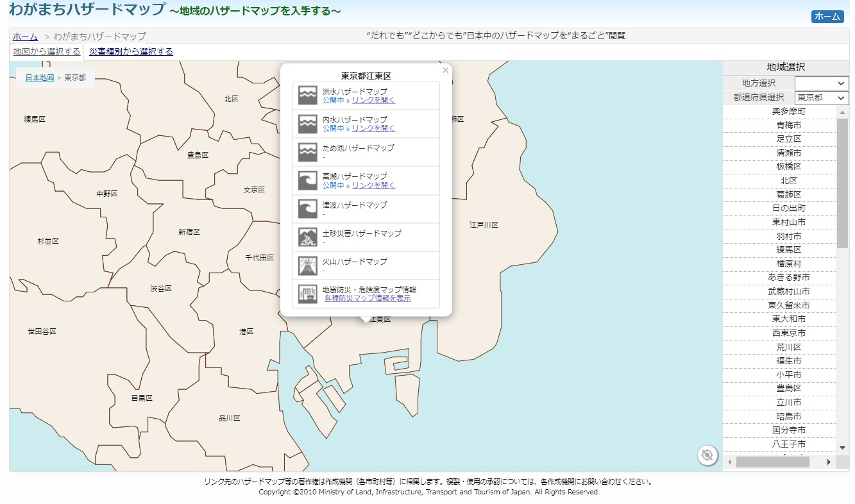This screenshot has width=855, height=504.
Task: Open the 都道府県選択 prefecture dropdown
Action: point(821,98)
